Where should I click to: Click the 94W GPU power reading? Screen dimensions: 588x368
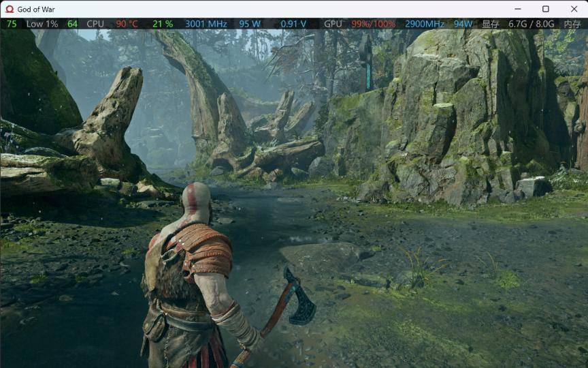pos(463,24)
